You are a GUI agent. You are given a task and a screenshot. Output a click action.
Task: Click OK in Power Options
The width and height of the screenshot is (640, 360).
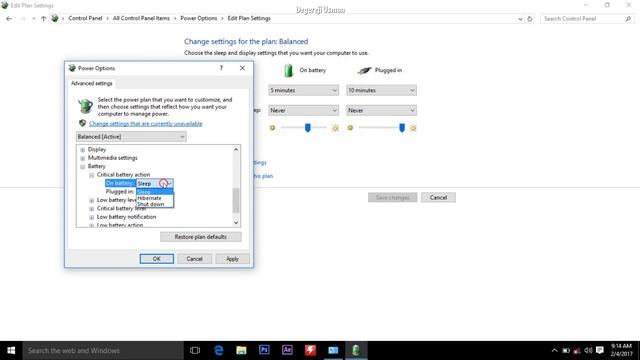pos(156,259)
